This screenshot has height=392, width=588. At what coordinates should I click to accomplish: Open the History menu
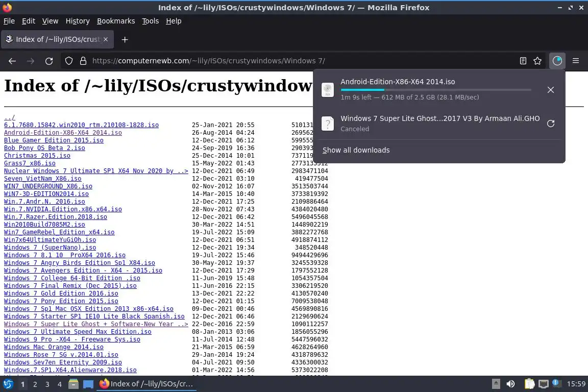click(78, 21)
